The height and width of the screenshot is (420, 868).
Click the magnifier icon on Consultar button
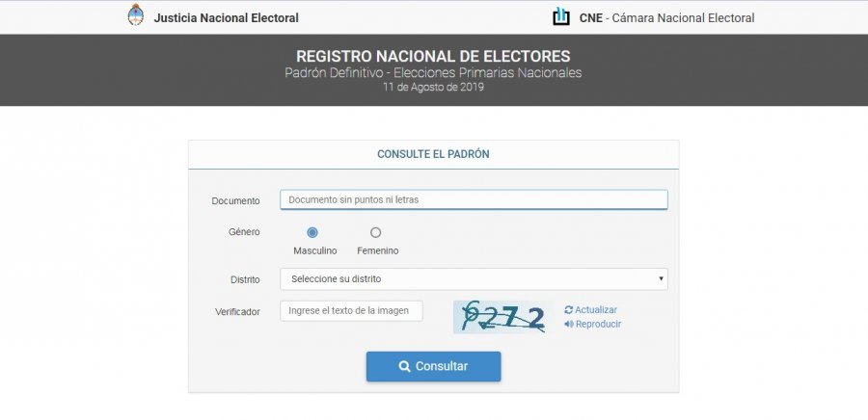pos(405,367)
